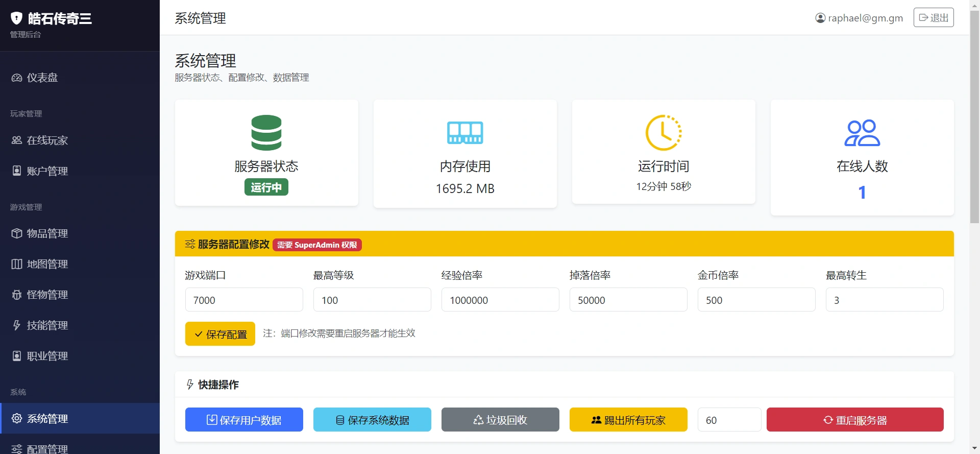The height and width of the screenshot is (454, 980).
Task: Click the yellow uptime clock icon
Action: click(663, 133)
